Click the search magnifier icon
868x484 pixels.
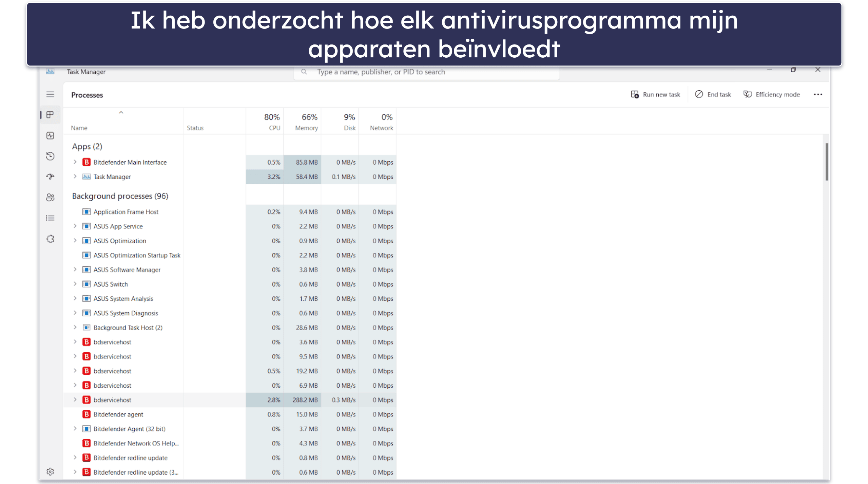pyautogui.click(x=304, y=72)
